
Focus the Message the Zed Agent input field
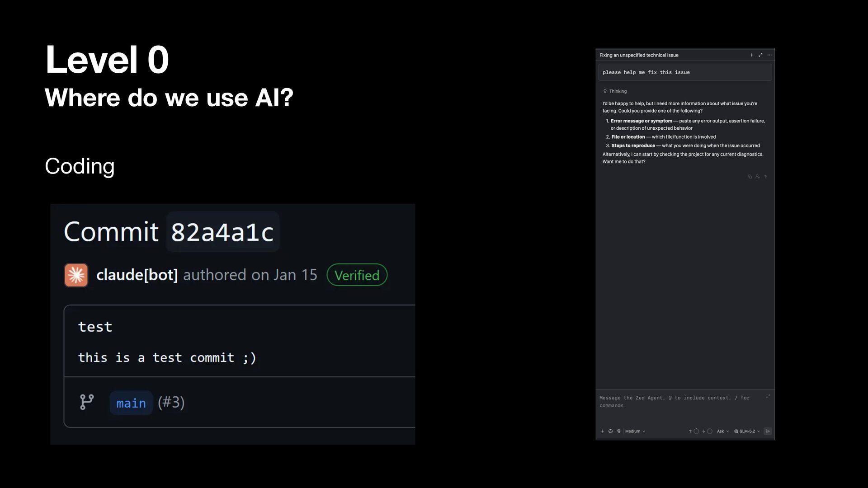(681, 402)
